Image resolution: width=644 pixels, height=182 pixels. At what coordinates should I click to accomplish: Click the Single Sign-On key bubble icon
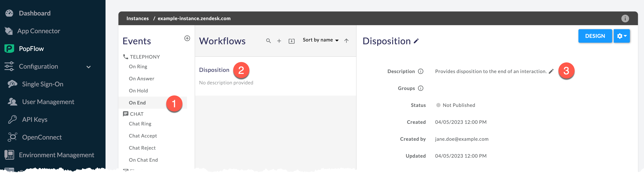12,84
